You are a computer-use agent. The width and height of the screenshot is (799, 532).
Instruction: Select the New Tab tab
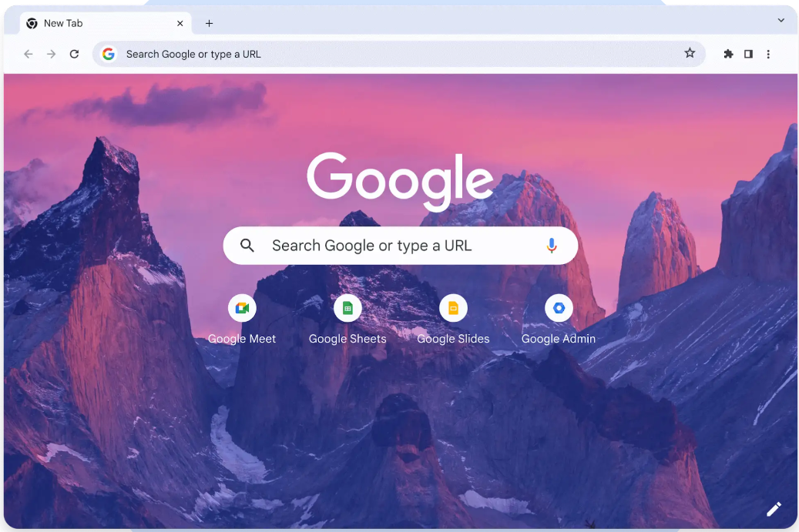click(x=106, y=23)
